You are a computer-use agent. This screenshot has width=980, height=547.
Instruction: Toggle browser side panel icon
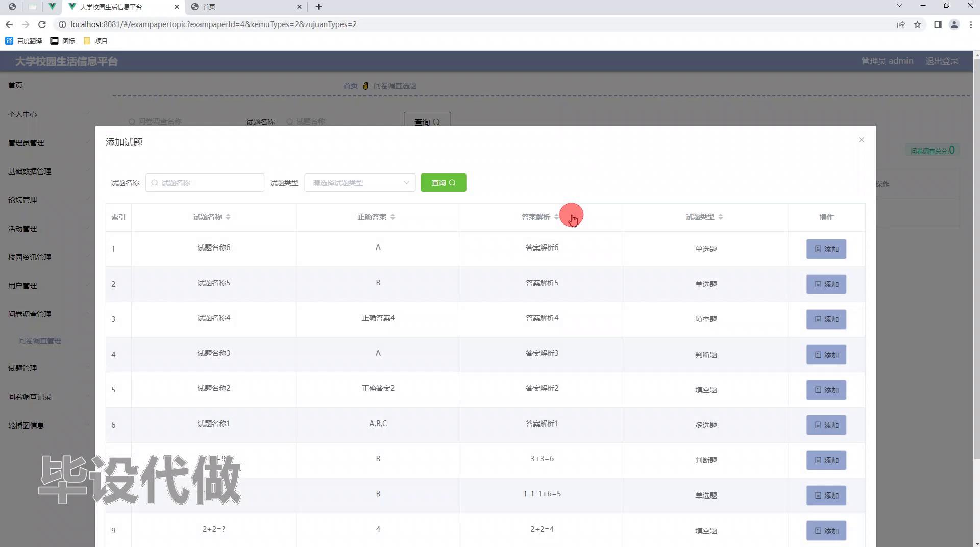(x=938, y=24)
